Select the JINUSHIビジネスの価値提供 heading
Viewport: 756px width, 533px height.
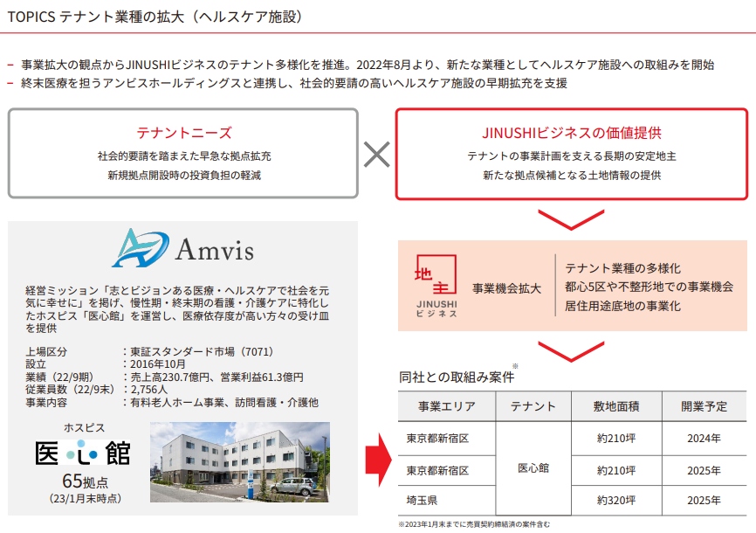[x=572, y=133]
